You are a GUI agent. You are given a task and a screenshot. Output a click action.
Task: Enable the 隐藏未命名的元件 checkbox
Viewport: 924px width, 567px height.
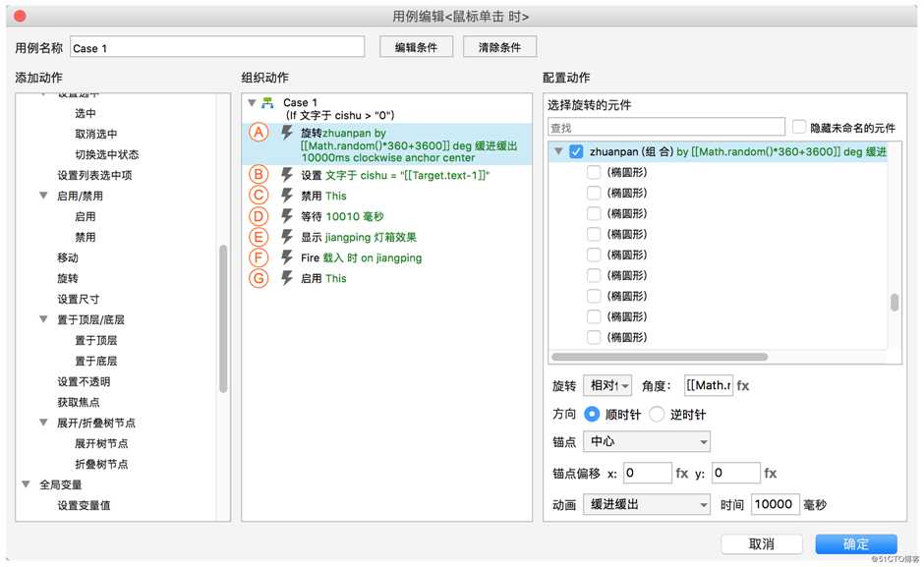799,127
